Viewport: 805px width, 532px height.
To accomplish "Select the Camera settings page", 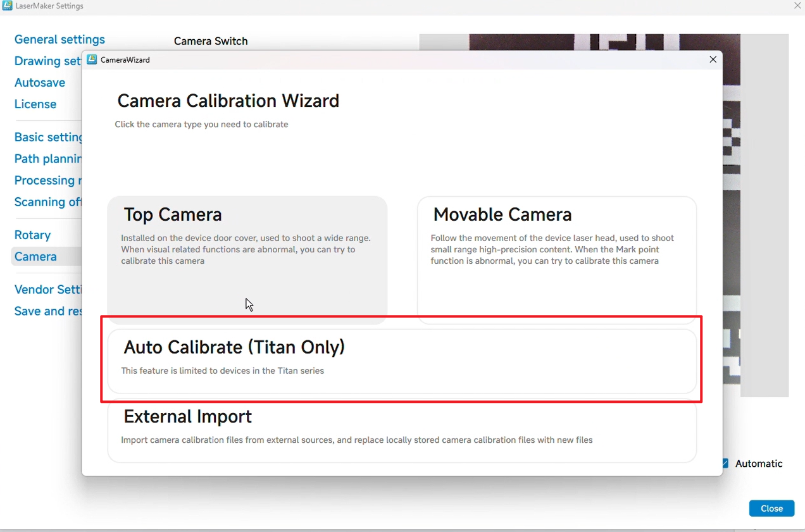I will [x=46, y=256].
